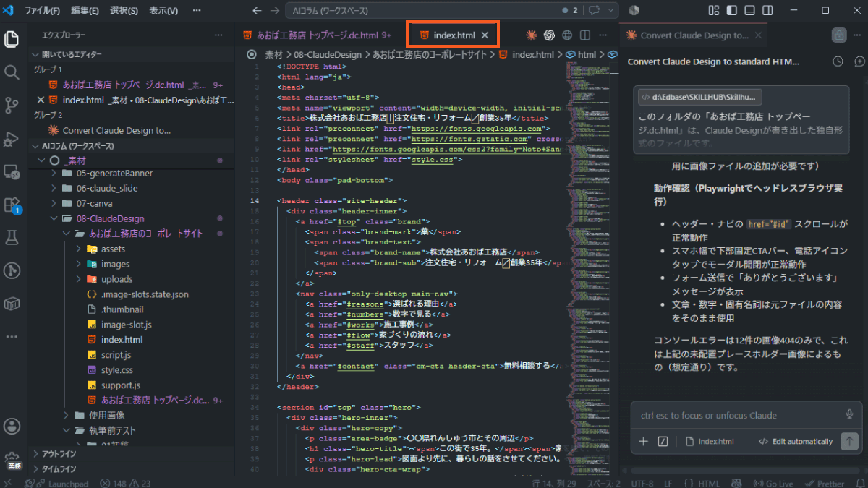Open the 選択(S) menu
This screenshot has height=488, width=868.
[124, 11]
